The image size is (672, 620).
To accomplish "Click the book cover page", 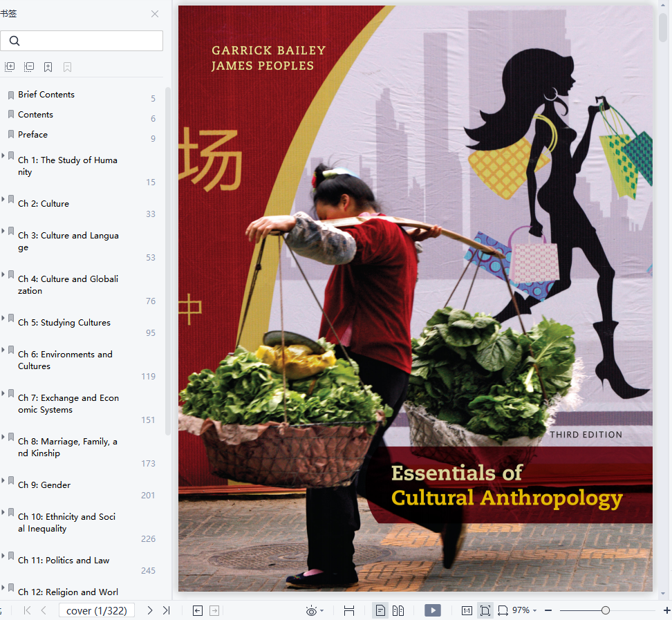I will click(416, 299).
